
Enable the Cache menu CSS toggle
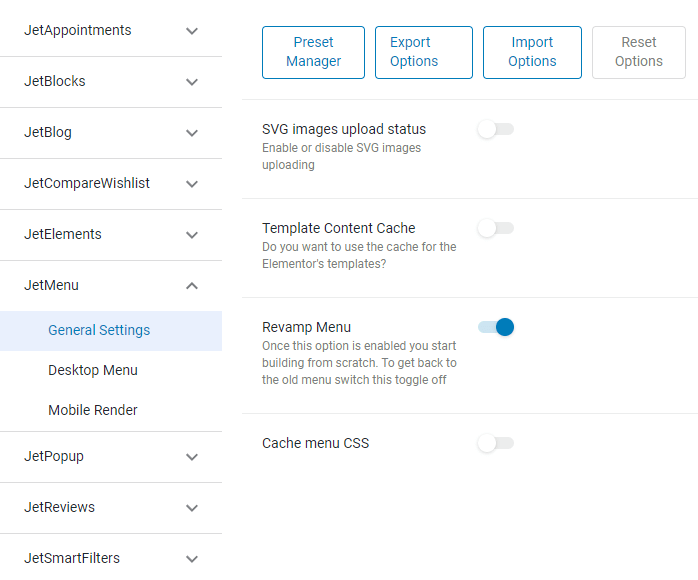[x=496, y=443]
